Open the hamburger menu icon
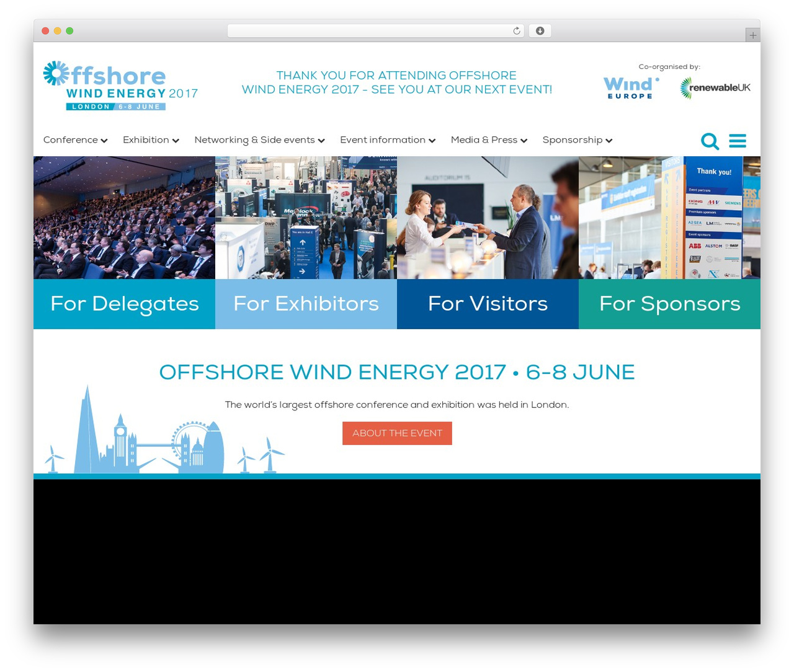The width and height of the screenshot is (794, 672). click(x=738, y=141)
